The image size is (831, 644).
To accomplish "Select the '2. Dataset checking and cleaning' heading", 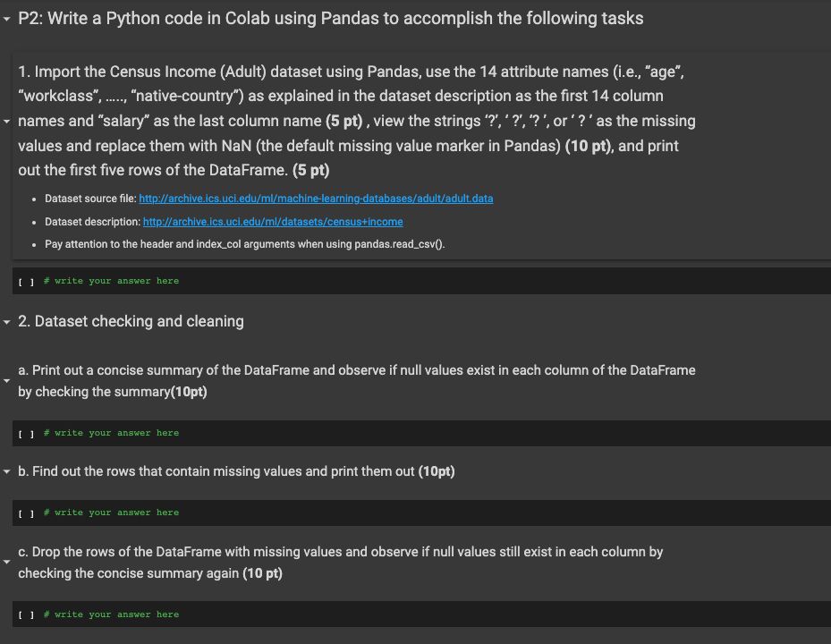I will point(139,321).
